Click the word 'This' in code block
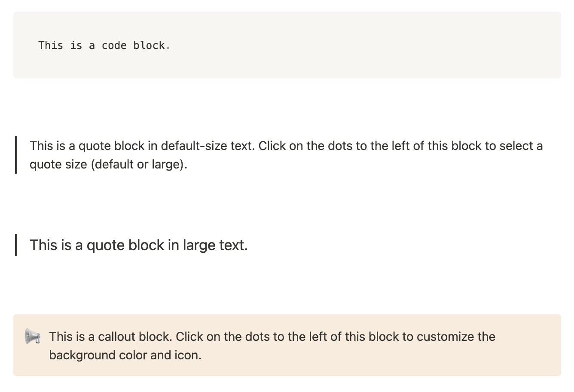This screenshot has height=392, width=574. [50, 46]
